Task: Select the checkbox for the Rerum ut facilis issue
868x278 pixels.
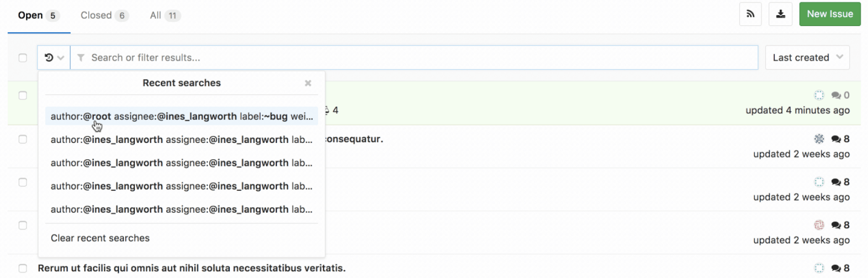Action: click(x=23, y=268)
